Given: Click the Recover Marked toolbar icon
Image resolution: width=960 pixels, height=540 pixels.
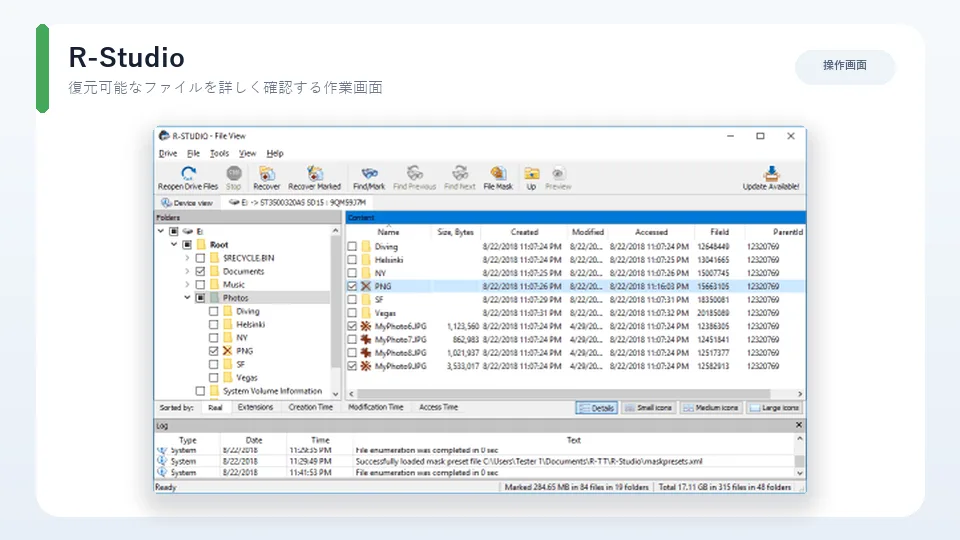Looking at the screenshot, I should pyautogui.click(x=314, y=174).
